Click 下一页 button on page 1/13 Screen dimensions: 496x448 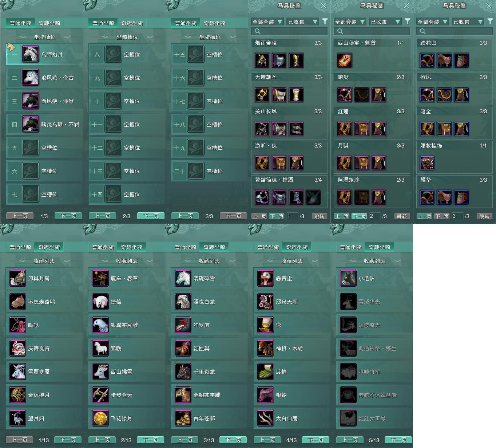(x=68, y=440)
